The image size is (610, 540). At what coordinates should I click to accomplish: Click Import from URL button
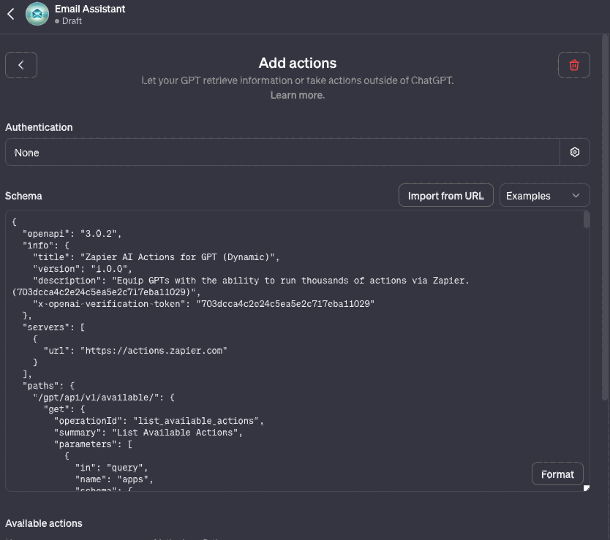446,195
